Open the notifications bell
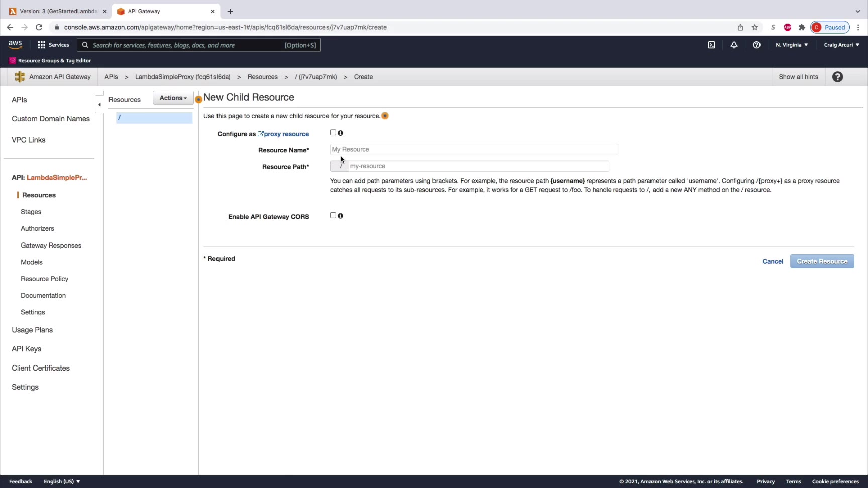This screenshot has width=868, height=488. (x=734, y=45)
